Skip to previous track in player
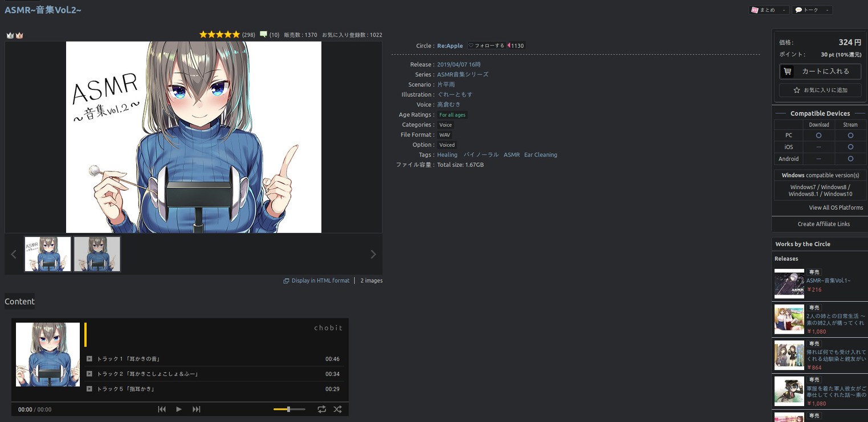 162,409
